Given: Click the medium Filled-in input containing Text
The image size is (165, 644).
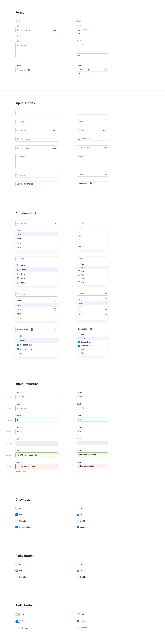Looking at the screenshot, I should click(36, 432).
